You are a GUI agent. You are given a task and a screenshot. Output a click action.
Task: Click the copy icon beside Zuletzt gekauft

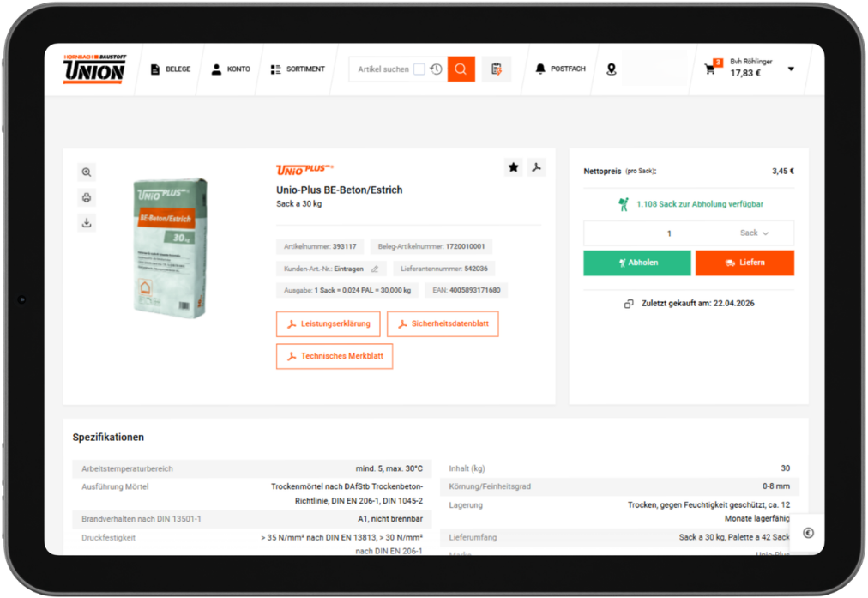[629, 304]
